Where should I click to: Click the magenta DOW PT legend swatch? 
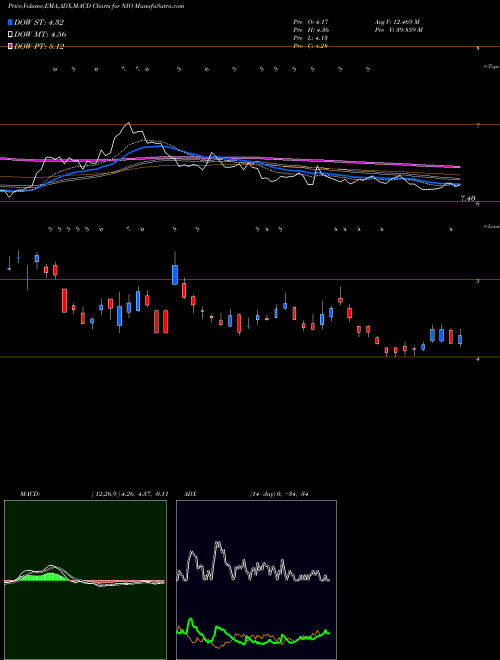pyautogui.click(x=10, y=46)
